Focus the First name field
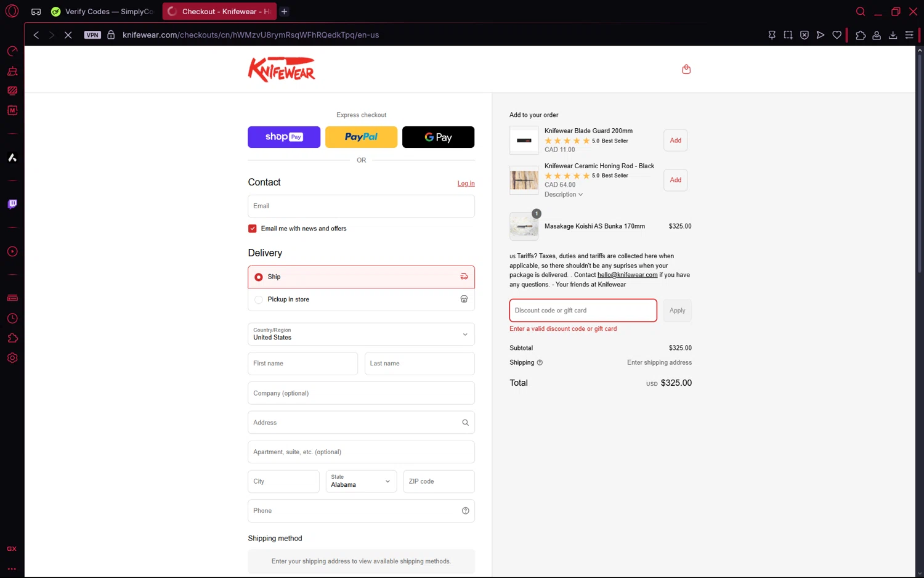 (x=302, y=364)
